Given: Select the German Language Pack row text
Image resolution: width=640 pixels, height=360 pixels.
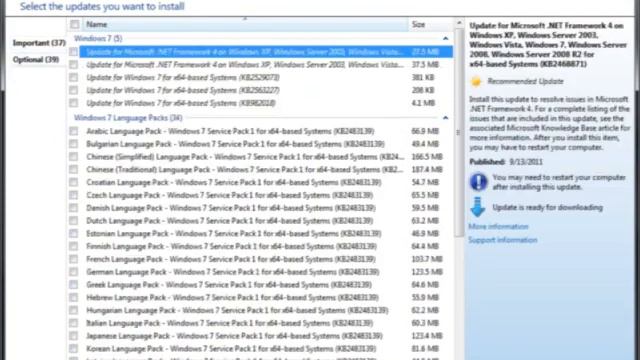Looking at the screenshot, I should (x=233, y=272).
